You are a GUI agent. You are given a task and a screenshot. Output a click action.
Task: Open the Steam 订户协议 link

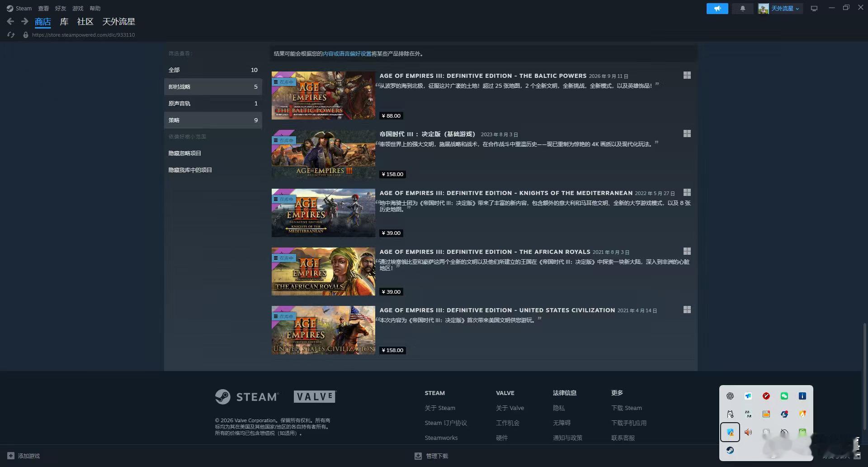(446, 423)
